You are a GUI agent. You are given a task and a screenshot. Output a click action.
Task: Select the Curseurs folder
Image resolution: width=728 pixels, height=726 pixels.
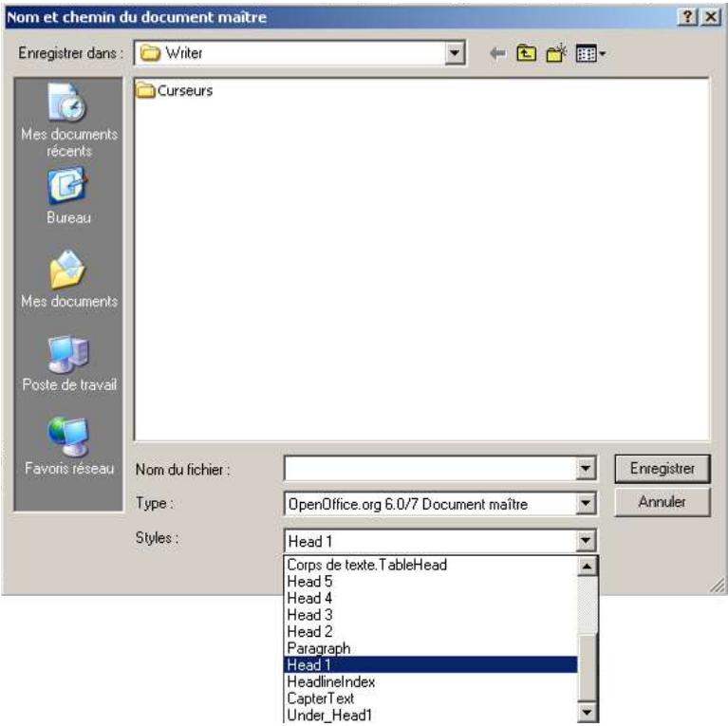175,90
